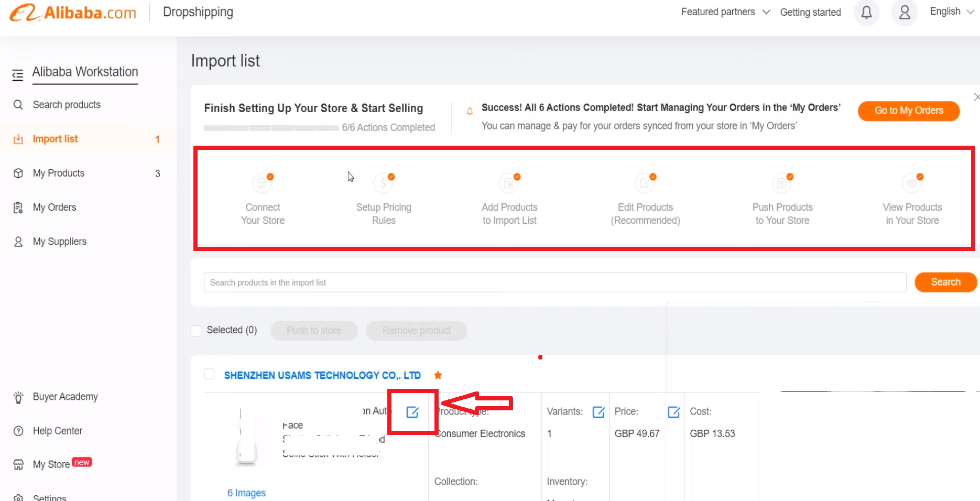The height and width of the screenshot is (501, 980).
Task: Click the View Products in Your Store eye icon
Action: point(912,183)
